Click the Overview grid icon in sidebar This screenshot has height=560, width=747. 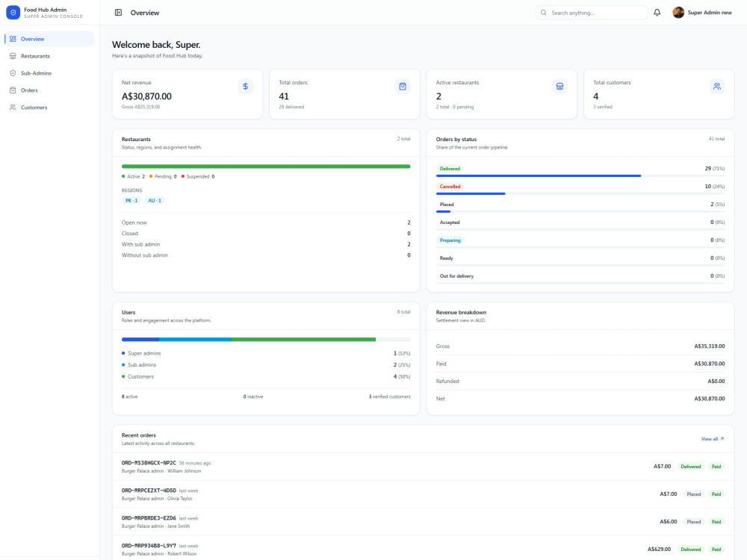point(13,39)
